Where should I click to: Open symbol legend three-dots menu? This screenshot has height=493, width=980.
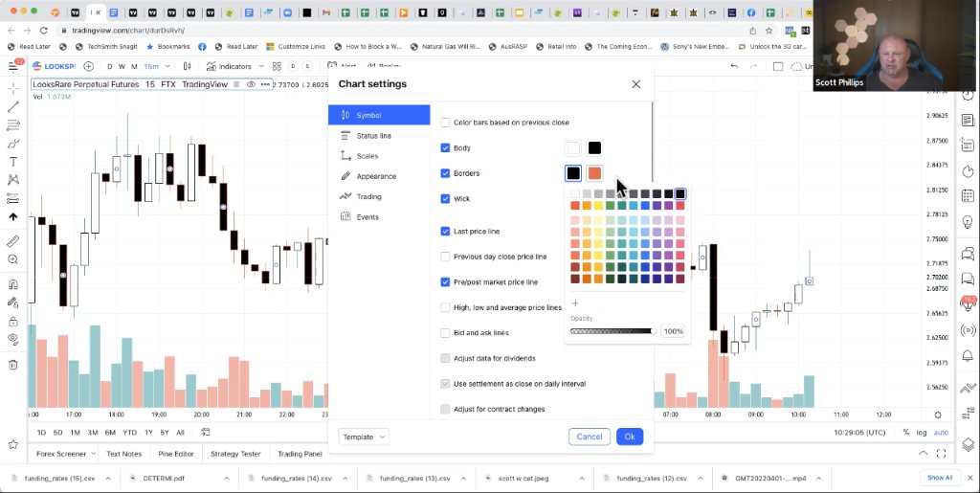coord(265,84)
